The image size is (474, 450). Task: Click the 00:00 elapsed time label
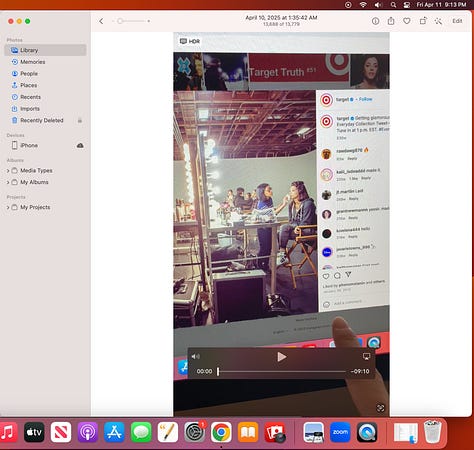tap(204, 371)
